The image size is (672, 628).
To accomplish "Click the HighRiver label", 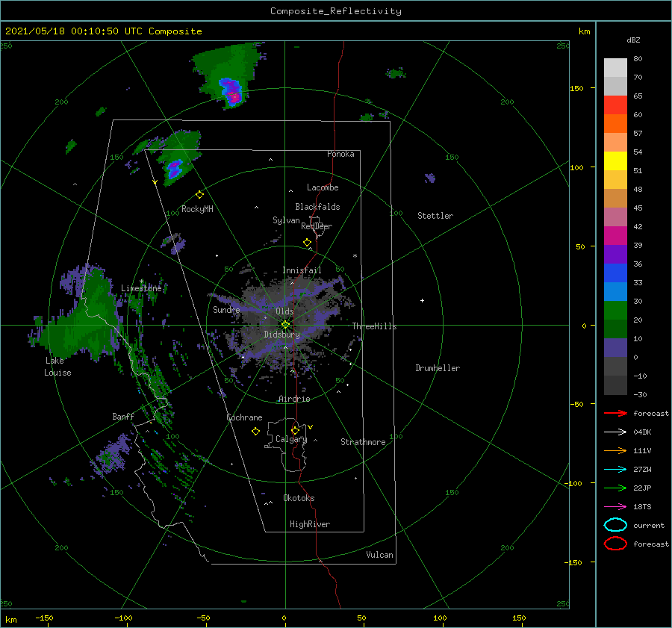I will [310, 524].
